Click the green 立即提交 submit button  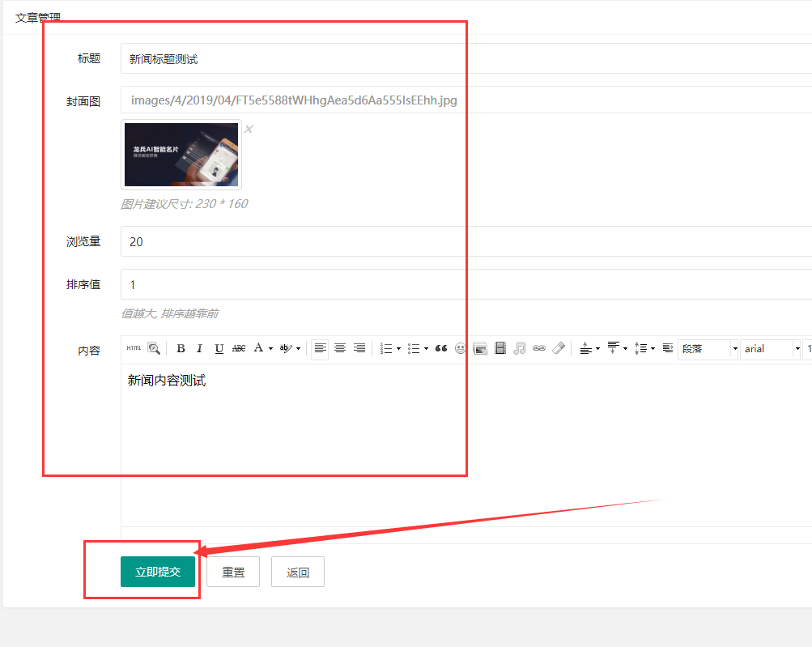point(157,572)
